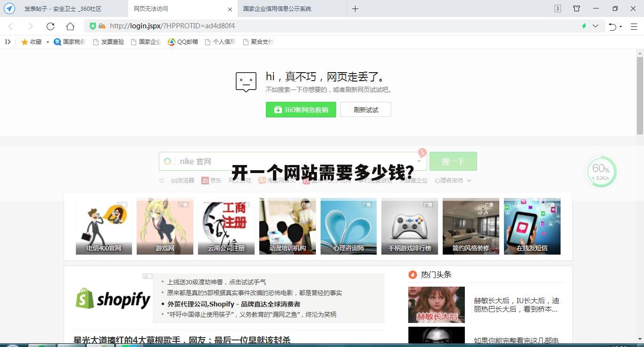Open the browser menu icon at top right
The image size is (644, 347).
[634, 26]
